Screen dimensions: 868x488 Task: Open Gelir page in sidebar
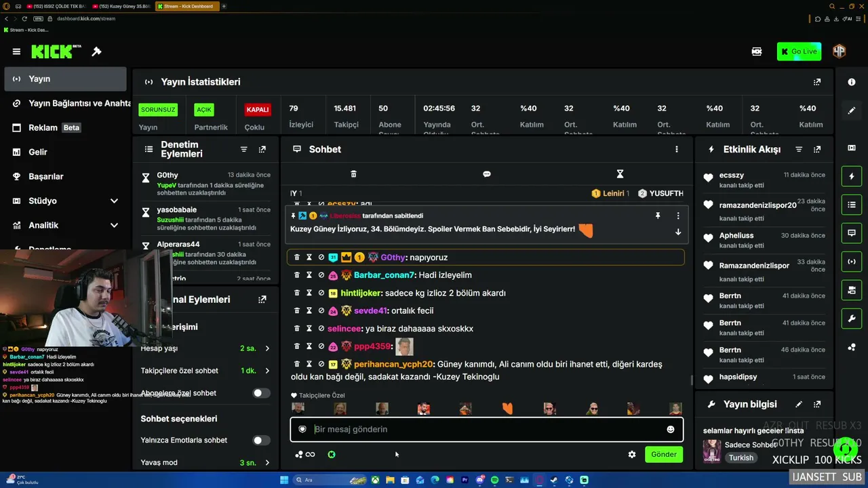pos(64,152)
